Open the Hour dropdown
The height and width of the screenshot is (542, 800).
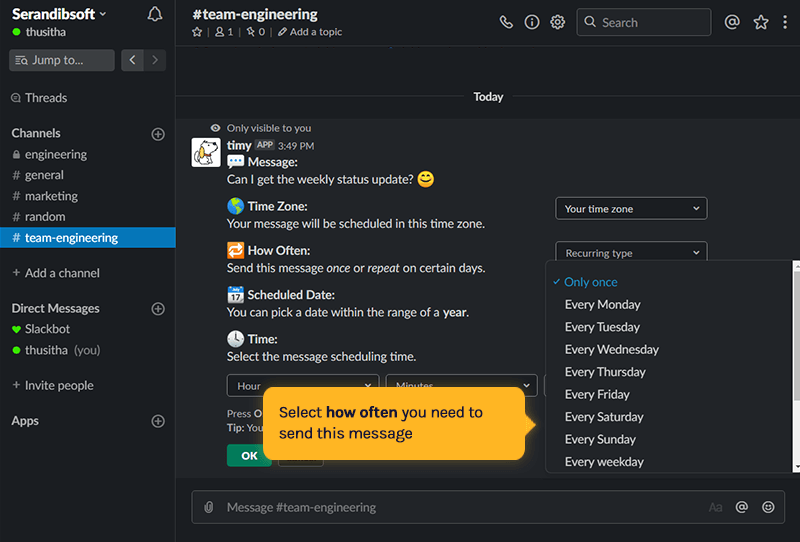303,385
